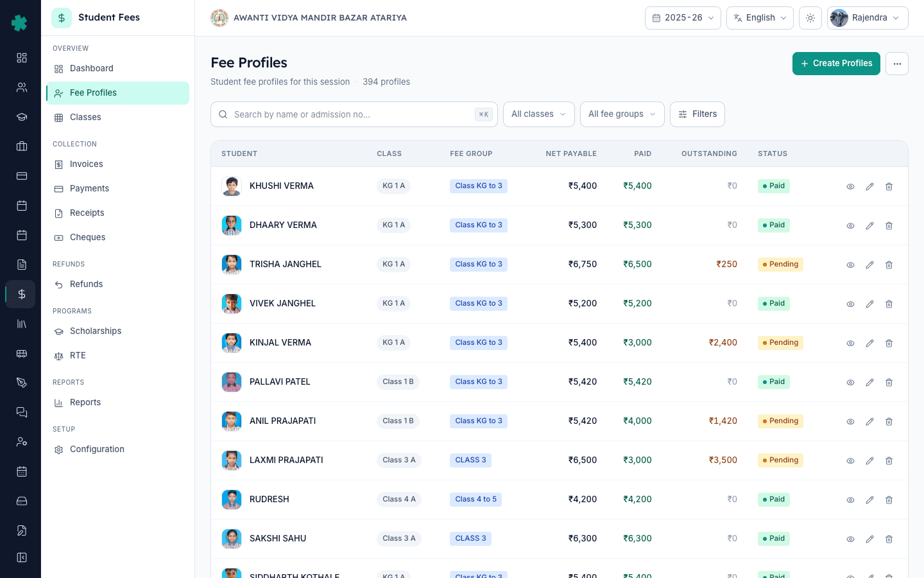Viewport: 924px width, 578px height.
Task: Click LAXMI PRAJAPATI CLASS 3 fee group
Action: click(470, 460)
